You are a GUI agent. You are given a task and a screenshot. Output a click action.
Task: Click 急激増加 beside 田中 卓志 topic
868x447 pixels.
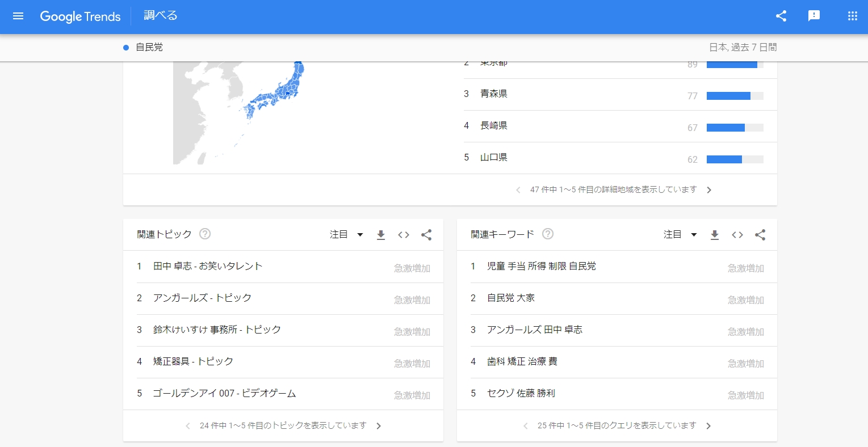tap(412, 268)
